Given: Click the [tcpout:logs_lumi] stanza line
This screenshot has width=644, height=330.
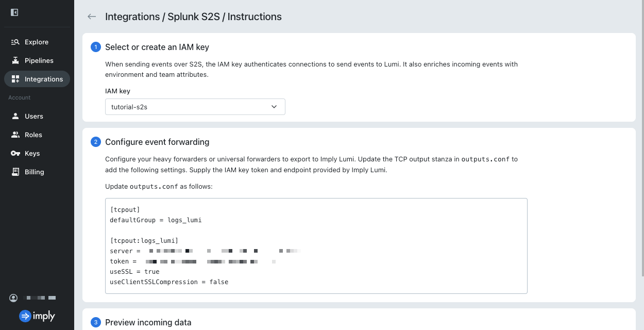Looking at the screenshot, I should coord(144,241).
